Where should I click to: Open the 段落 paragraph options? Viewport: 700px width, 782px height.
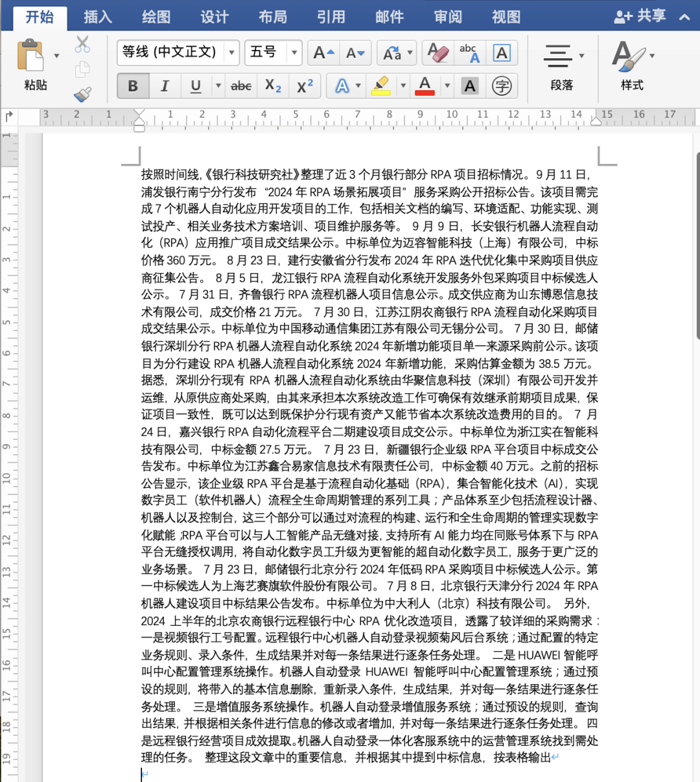(x=562, y=67)
